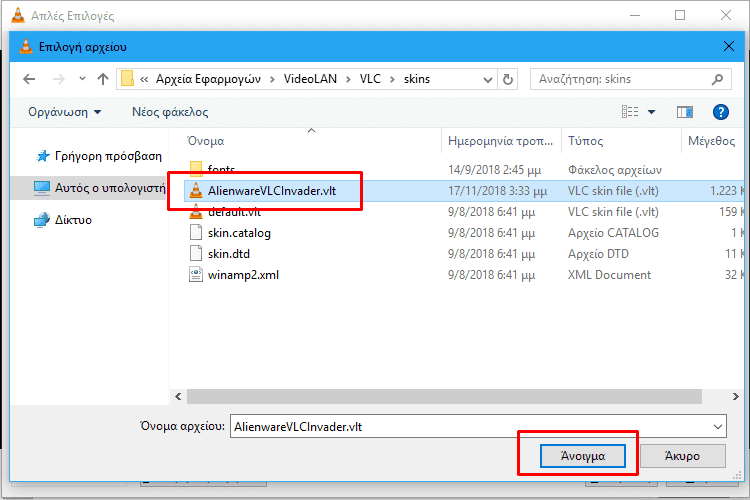This screenshot has height=500, width=750.
Task: Maximize the Απλές Επιλογές window
Action: (680, 15)
